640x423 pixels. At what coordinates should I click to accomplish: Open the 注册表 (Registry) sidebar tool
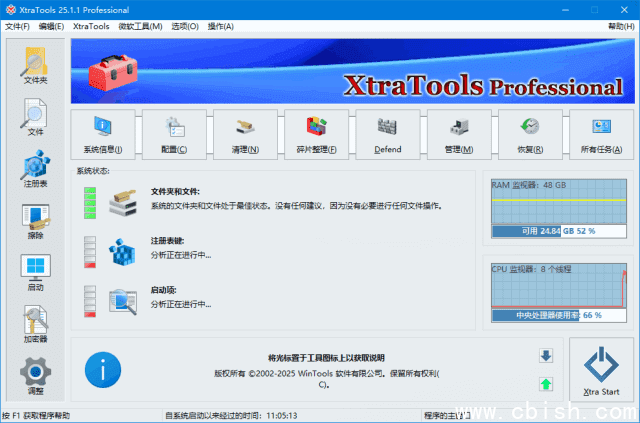point(35,168)
